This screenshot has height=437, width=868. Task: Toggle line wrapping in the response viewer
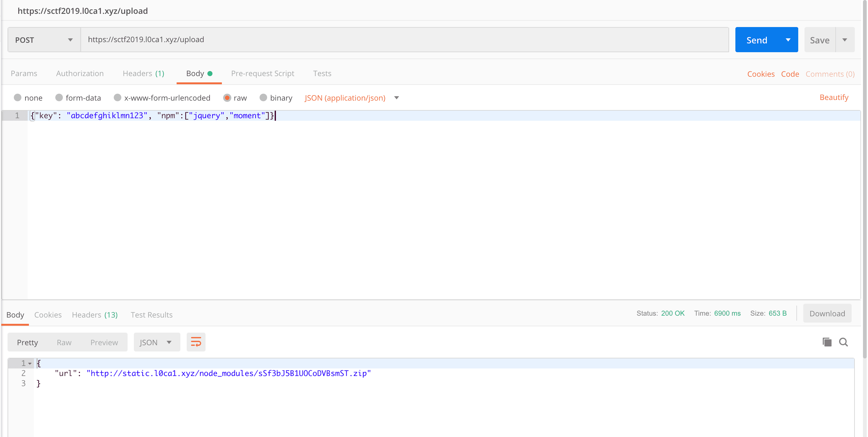[196, 341]
